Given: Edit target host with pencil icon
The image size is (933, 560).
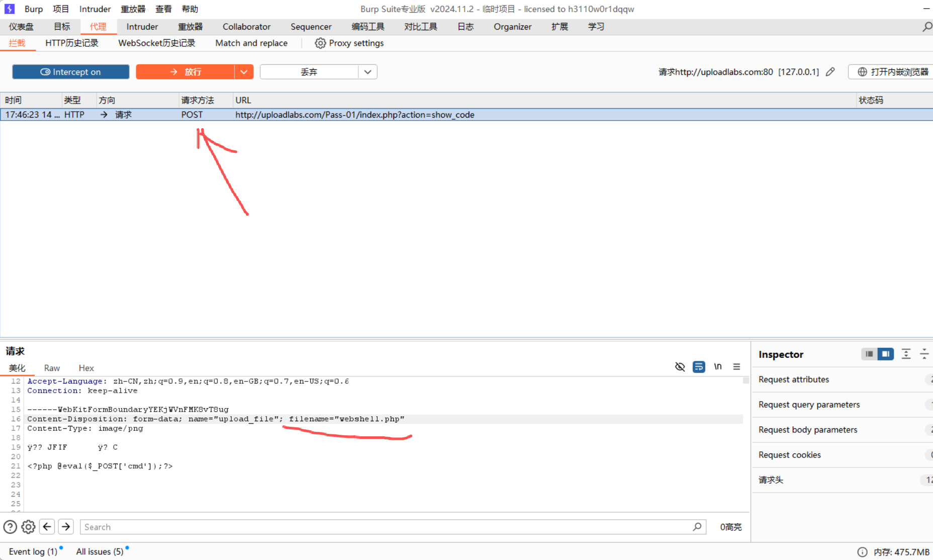Looking at the screenshot, I should point(830,72).
